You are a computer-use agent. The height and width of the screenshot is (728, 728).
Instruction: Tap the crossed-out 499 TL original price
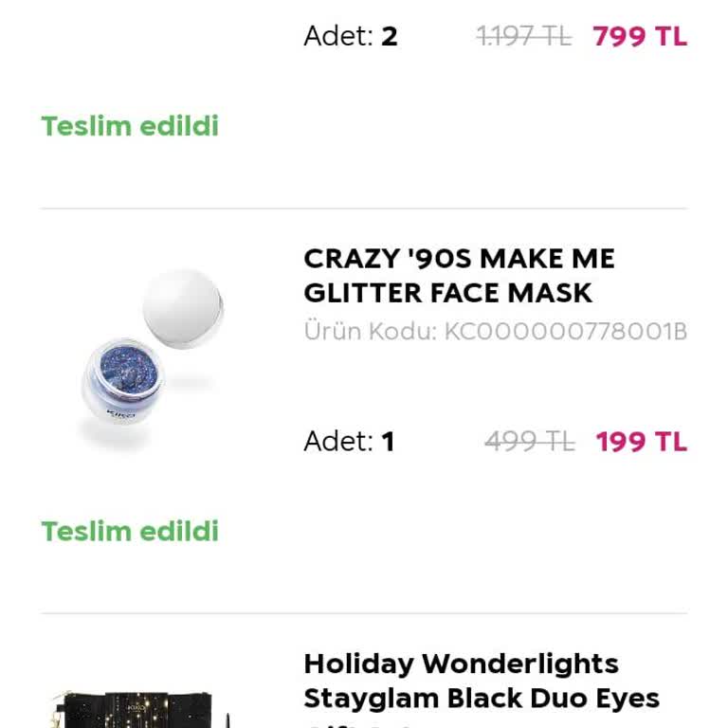[x=529, y=442]
